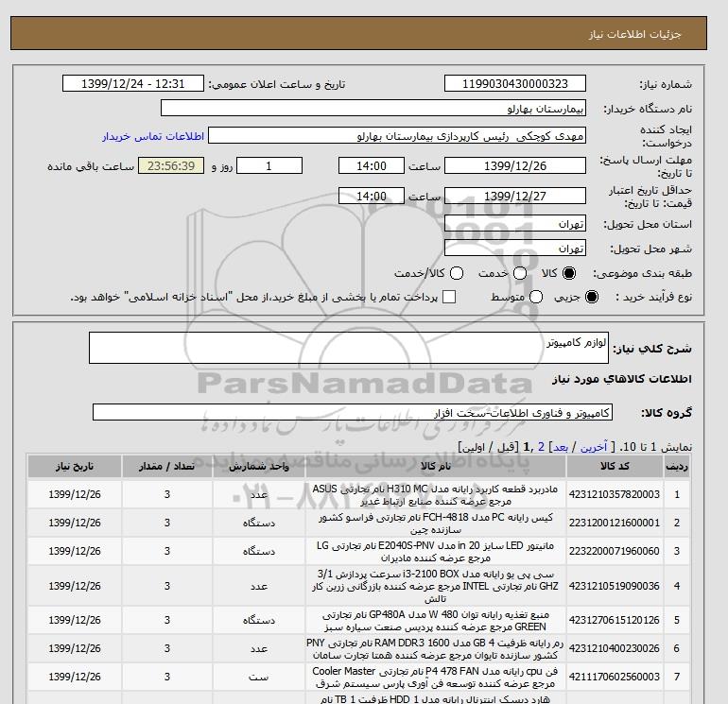Click the 14:00 response deadline time field

coord(372,165)
